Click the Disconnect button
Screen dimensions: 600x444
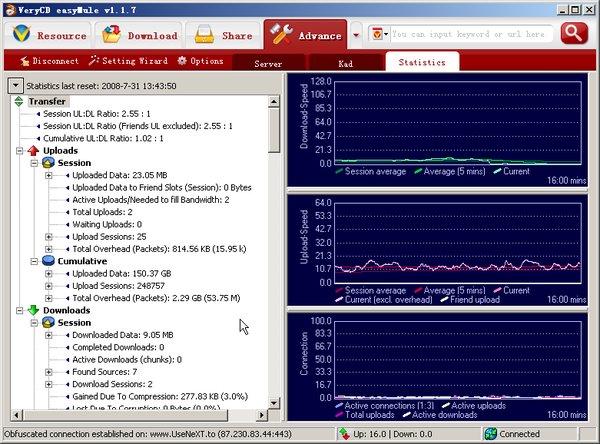pyautogui.click(x=49, y=61)
